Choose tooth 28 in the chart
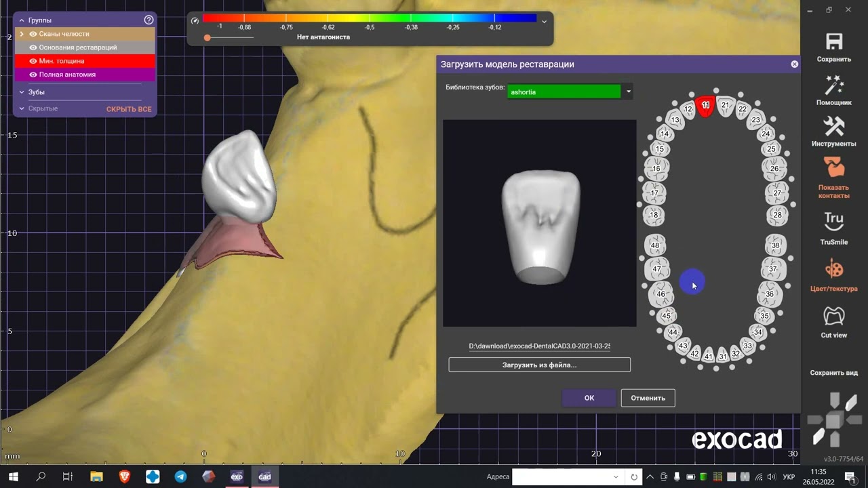Image resolution: width=868 pixels, height=488 pixels. click(777, 215)
